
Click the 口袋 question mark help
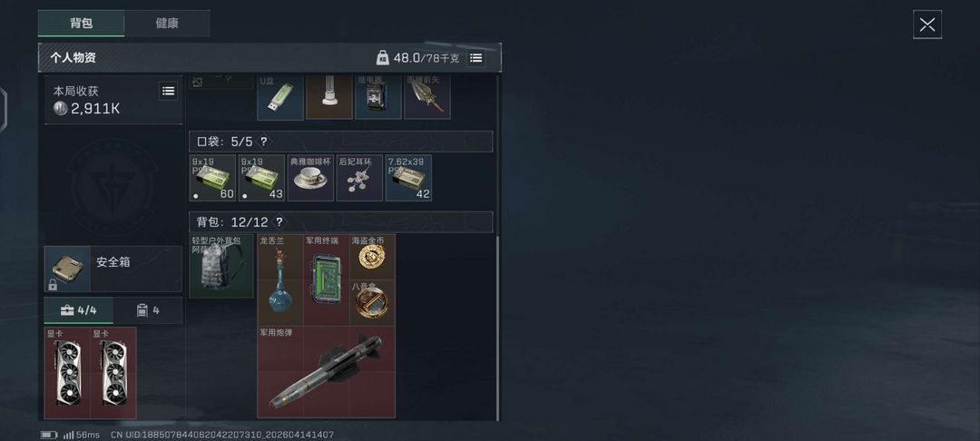click(264, 142)
